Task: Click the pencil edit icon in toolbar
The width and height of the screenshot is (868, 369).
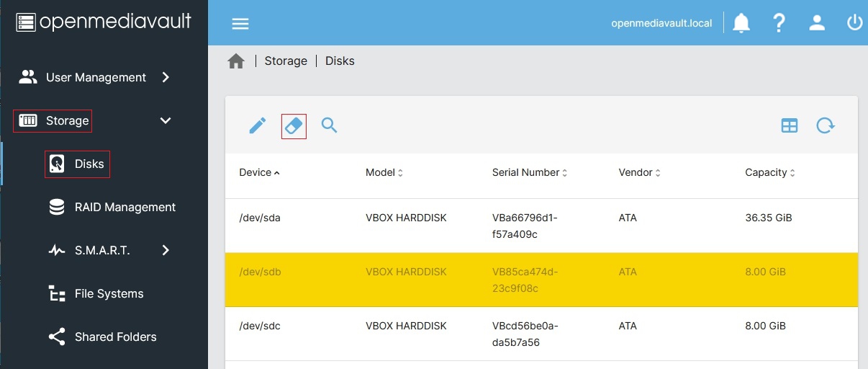Action: pyautogui.click(x=257, y=126)
